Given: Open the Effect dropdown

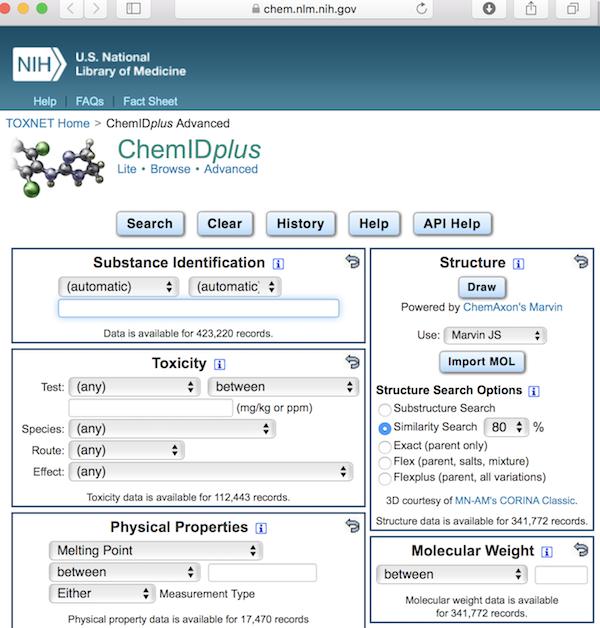Looking at the screenshot, I should pyautogui.click(x=211, y=471).
